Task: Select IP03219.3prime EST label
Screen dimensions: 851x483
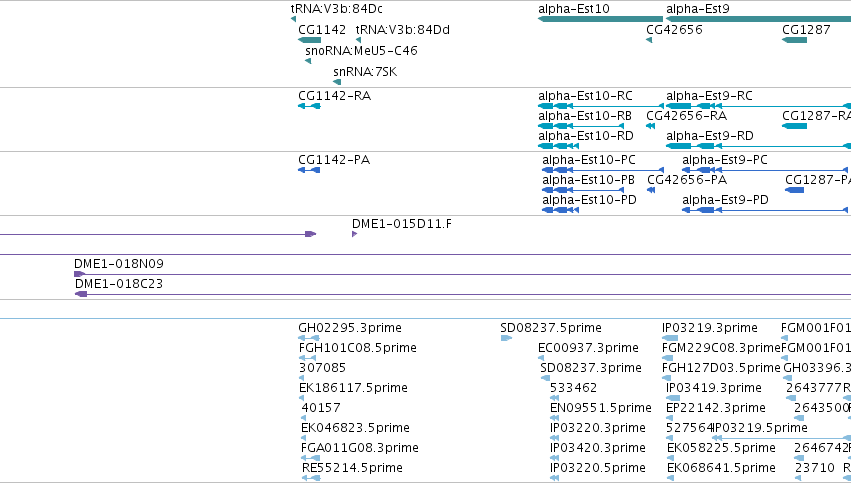Action: pyautogui.click(x=710, y=328)
